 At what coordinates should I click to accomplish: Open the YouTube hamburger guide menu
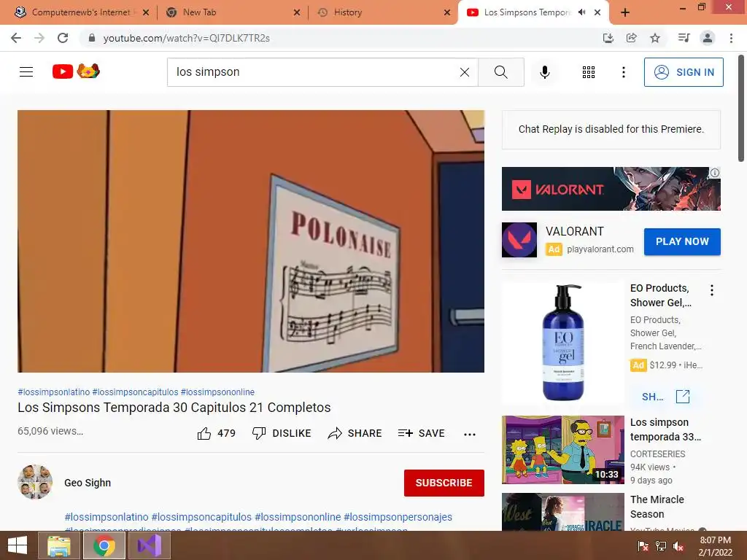26,72
